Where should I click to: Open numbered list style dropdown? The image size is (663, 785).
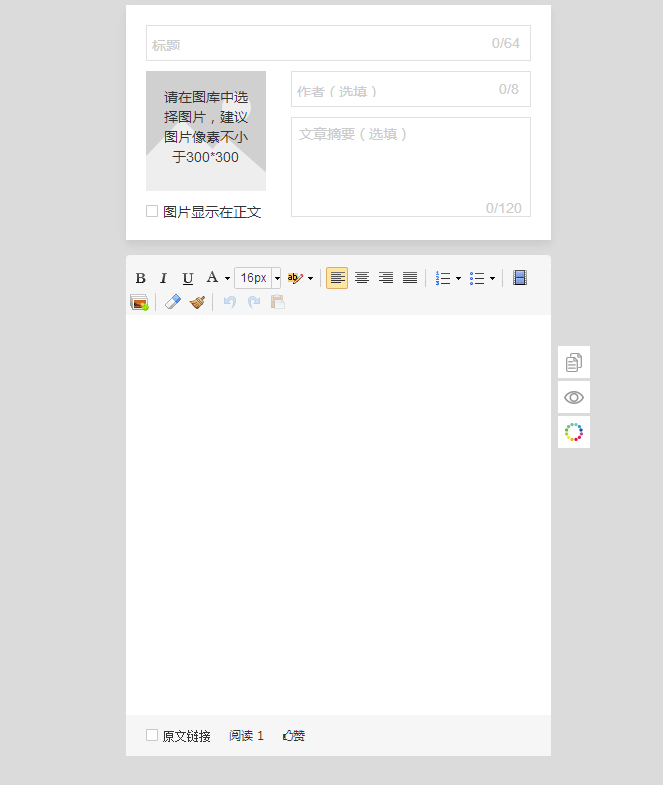[458, 278]
